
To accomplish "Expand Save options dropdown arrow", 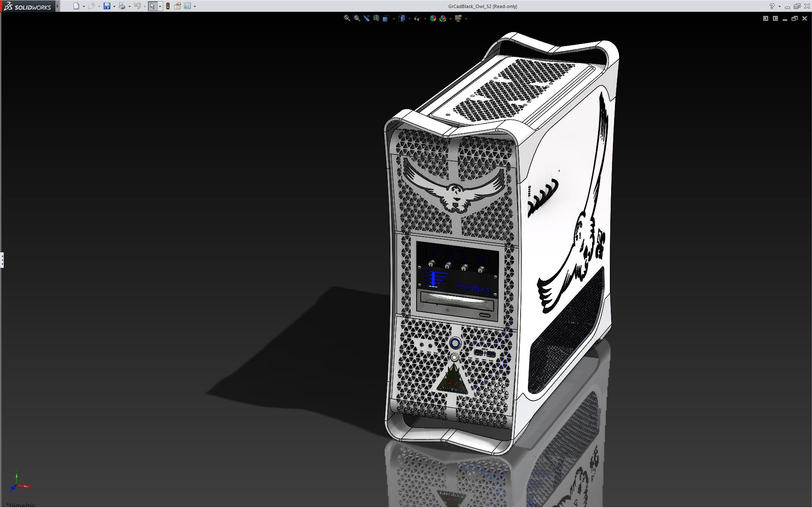I will click(x=114, y=6).
